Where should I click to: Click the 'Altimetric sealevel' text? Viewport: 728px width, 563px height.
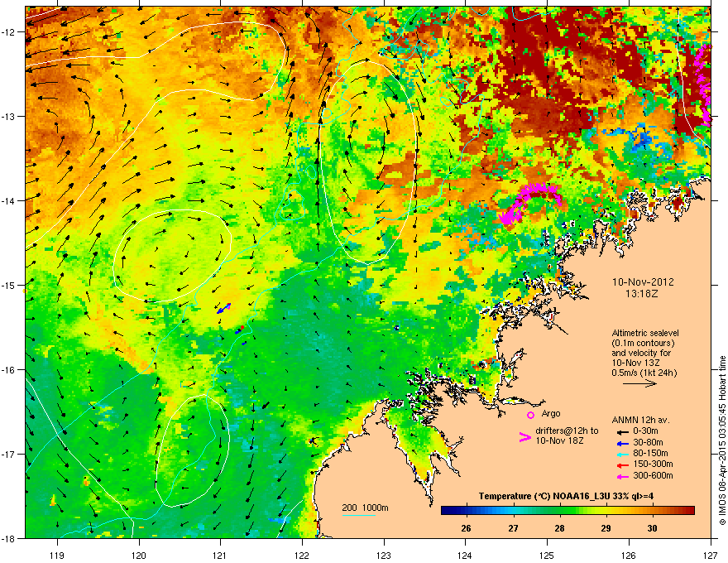point(645,333)
